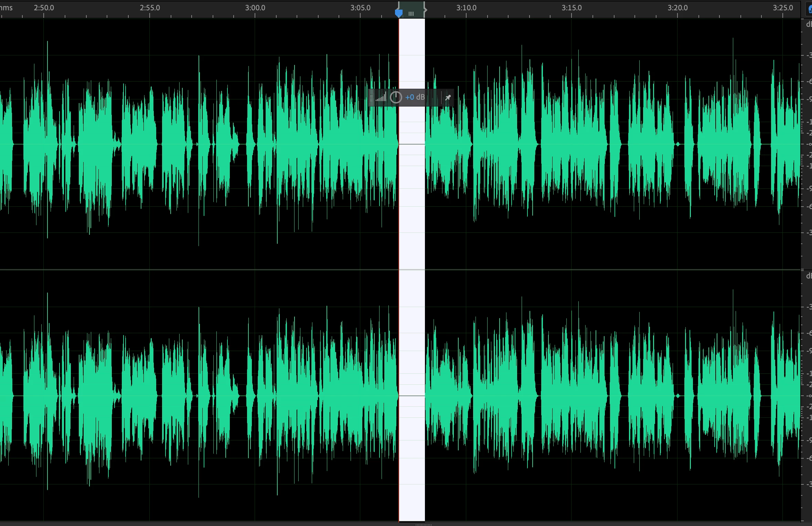Viewport: 812px width, 526px height.
Task: Click the ruler at 2:50.0
Action: [44, 8]
